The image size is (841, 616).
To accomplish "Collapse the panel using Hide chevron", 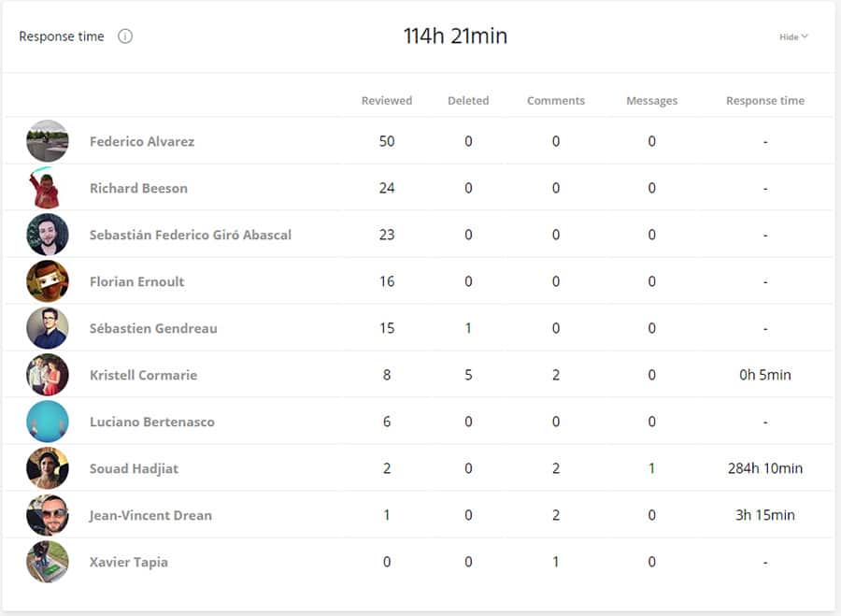I will (794, 36).
